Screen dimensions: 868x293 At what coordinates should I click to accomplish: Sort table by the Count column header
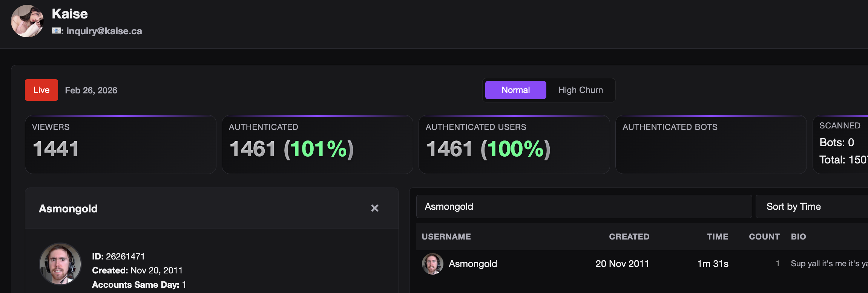764,237
